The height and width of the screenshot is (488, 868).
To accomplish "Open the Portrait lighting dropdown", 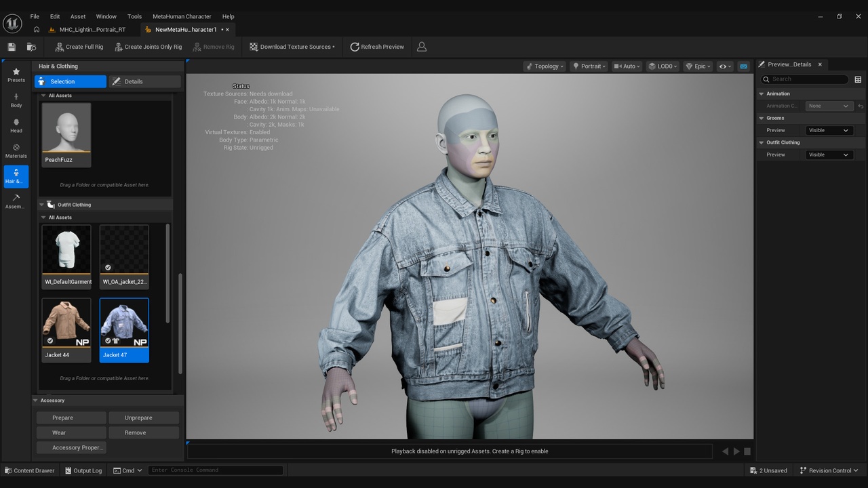I will coord(589,66).
